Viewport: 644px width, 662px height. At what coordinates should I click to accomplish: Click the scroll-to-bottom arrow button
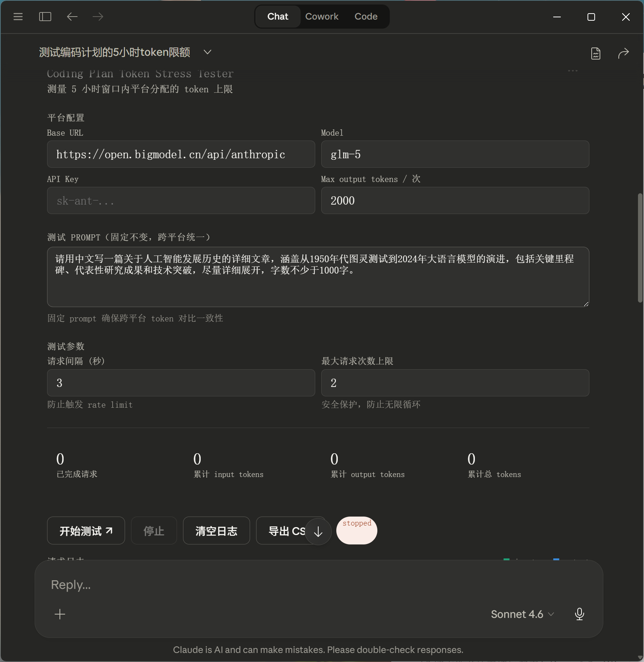click(318, 531)
